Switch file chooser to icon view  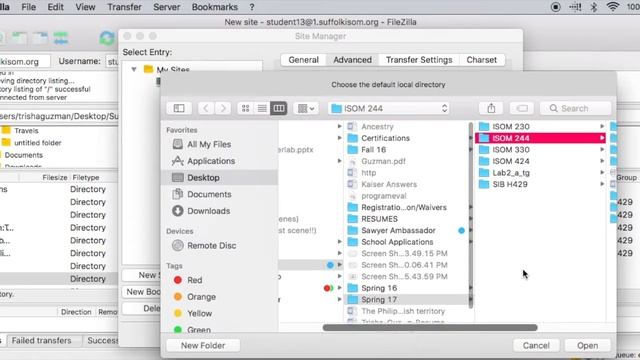pyautogui.click(x=245, y=108)
